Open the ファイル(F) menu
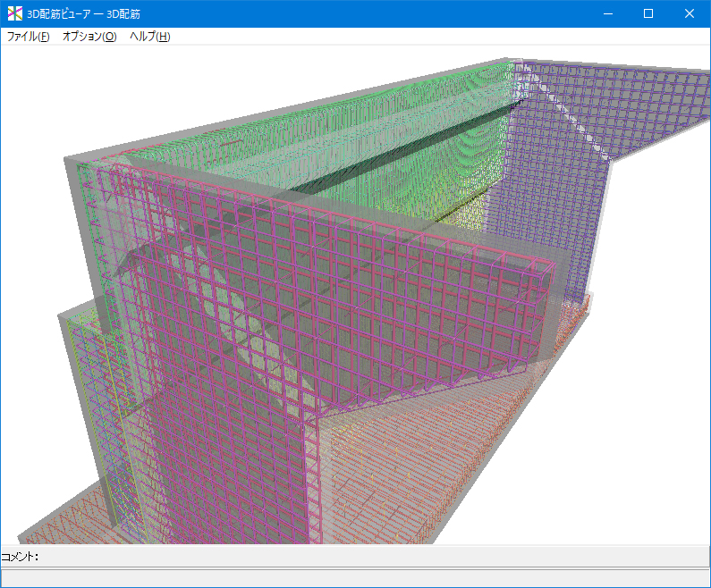711x588 pixels. (28, 37)
